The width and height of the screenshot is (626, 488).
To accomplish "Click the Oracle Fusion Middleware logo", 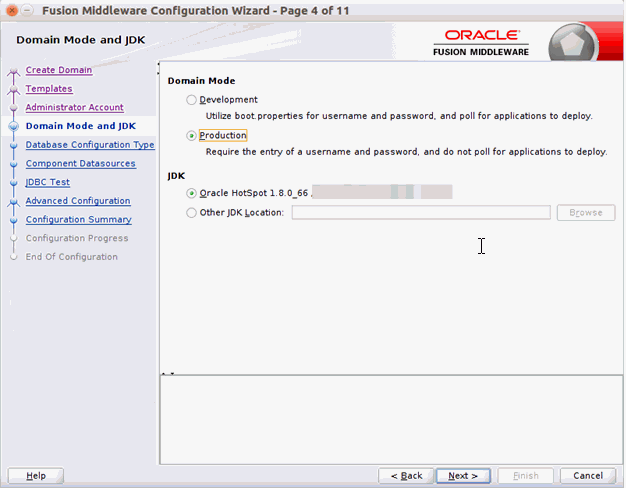I will coord(481,43).
